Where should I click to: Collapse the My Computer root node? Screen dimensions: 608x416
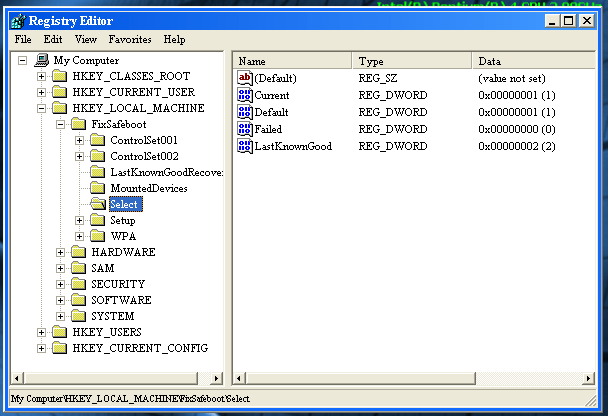pos(22,60)
